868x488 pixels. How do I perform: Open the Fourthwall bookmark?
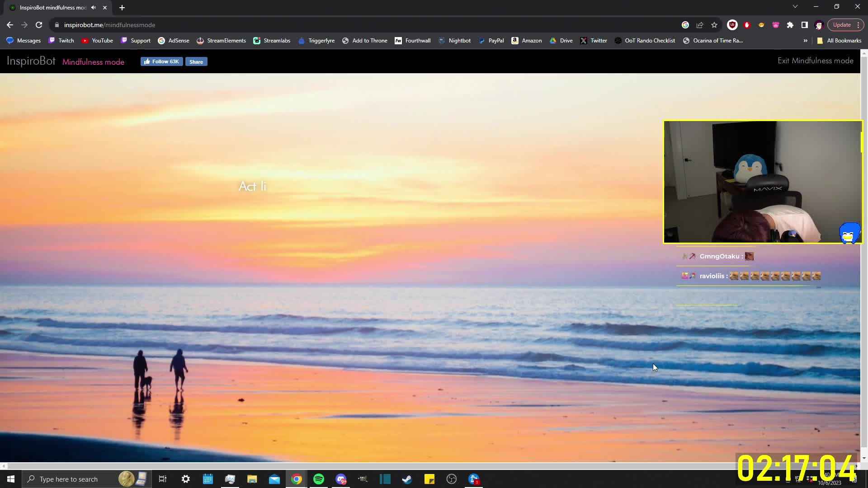[413, 41]
